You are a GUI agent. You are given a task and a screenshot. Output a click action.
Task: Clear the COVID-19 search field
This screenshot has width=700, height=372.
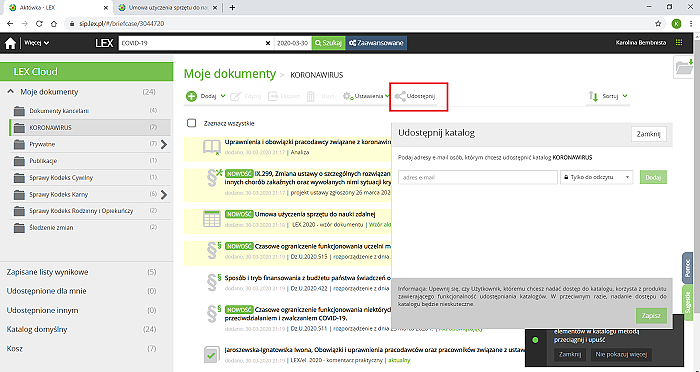tap(268, 43)
